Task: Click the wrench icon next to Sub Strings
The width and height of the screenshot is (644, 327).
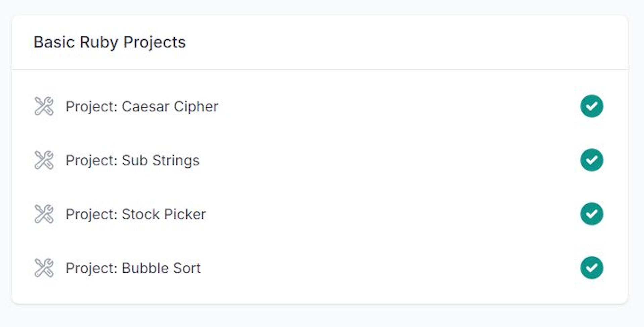Action: point(44,160)
